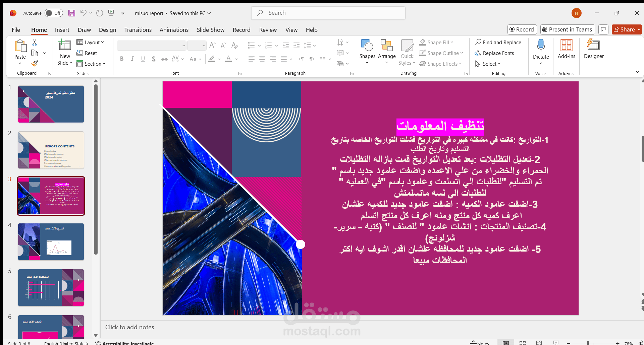Toggle Bold formatting
644x345 pixels.
pyautogui.click(x=122, y=59)
